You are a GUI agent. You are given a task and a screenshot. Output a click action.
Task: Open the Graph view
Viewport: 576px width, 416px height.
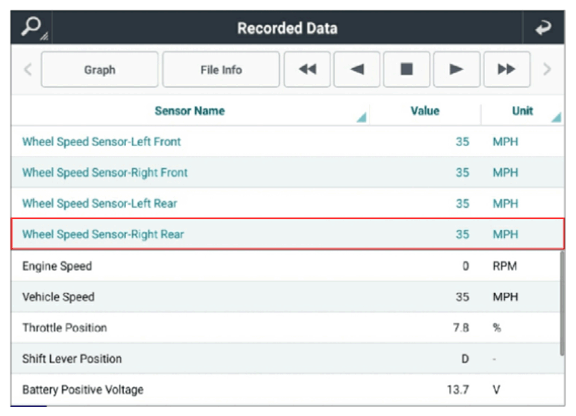pos(100,69)
